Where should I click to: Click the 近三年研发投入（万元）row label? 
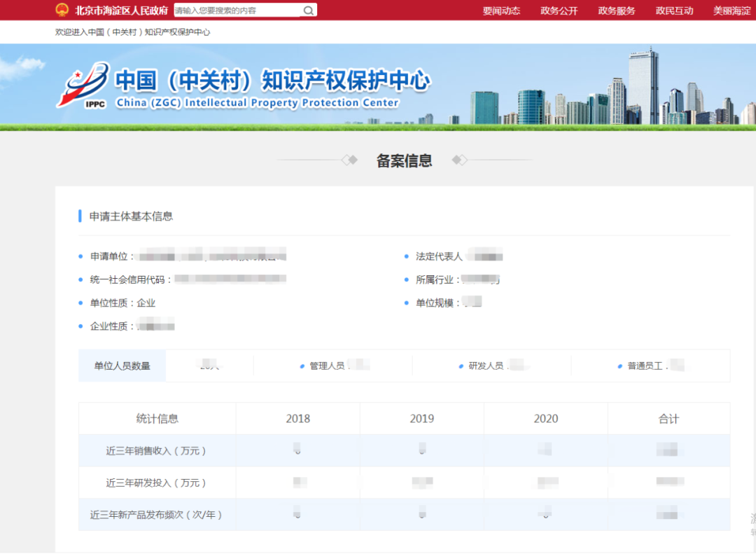157,483
